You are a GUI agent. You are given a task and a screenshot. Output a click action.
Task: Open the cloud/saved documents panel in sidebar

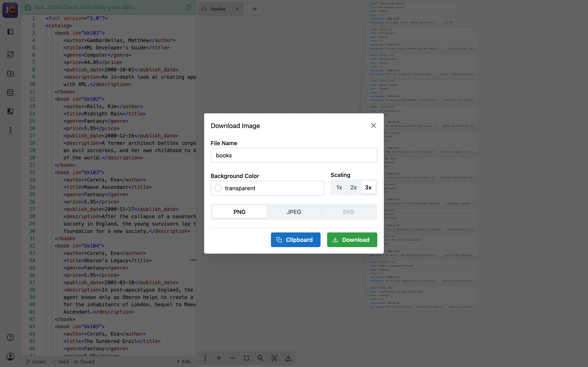coord(10,92)
